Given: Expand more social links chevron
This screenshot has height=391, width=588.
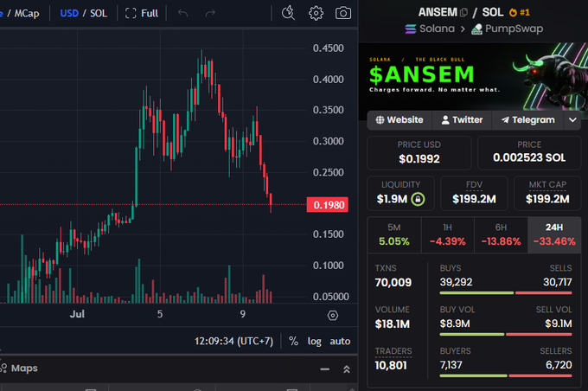Looking at the screenshot, I should click(572, 120).
